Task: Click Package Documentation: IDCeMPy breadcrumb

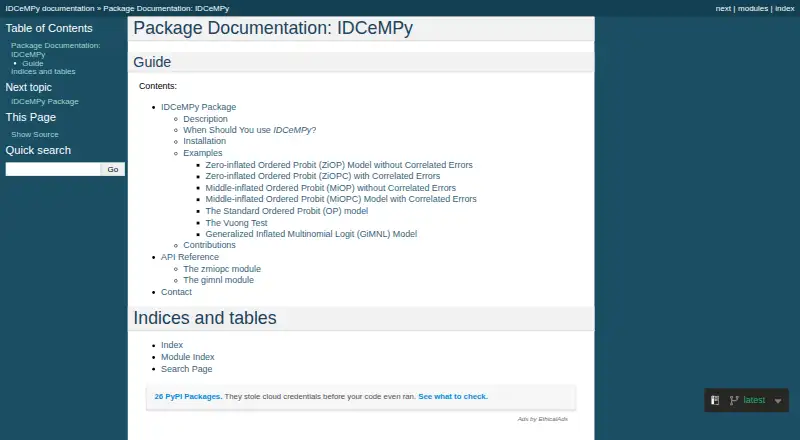Action: point(166,9)
